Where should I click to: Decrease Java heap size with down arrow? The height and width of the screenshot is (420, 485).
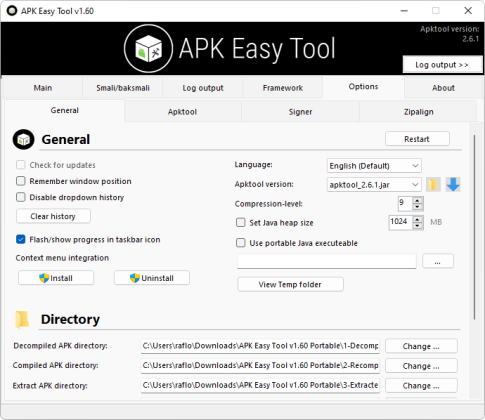point(417,226)
